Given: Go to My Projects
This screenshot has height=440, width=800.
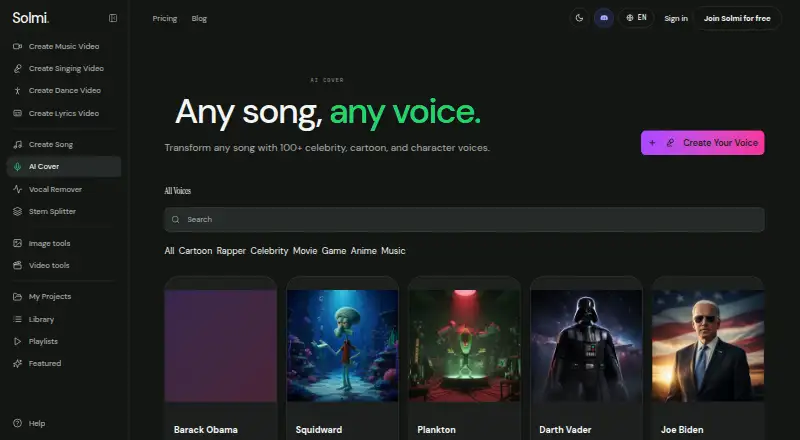Looking at the screenshot, I should tap(64, 297).
